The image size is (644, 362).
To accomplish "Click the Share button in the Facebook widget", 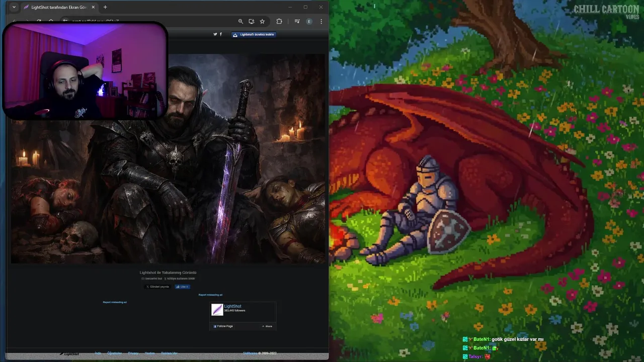I will pyautogui.click(x=267, y=326).
